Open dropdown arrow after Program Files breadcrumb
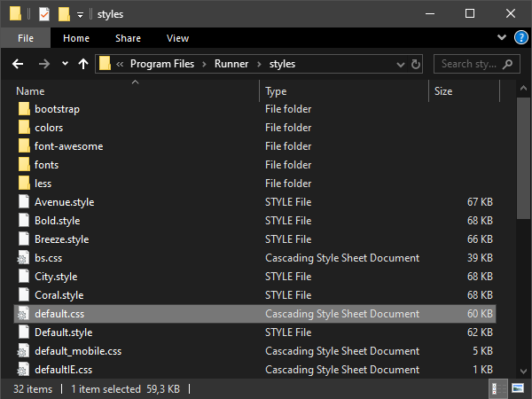 point(204,64)
